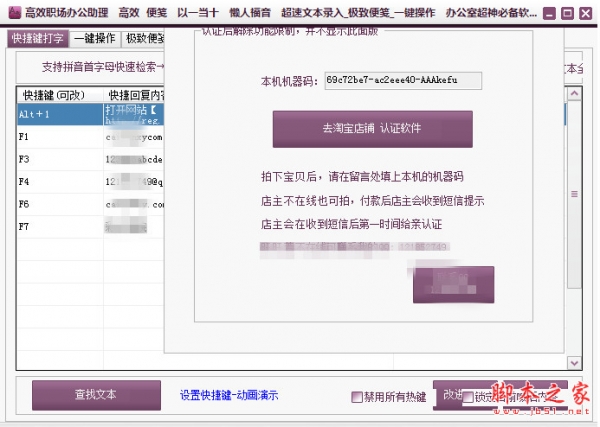Select the F1 shortcut row
The width and height of the screenshot is (600, 427).
pos(91,137)
